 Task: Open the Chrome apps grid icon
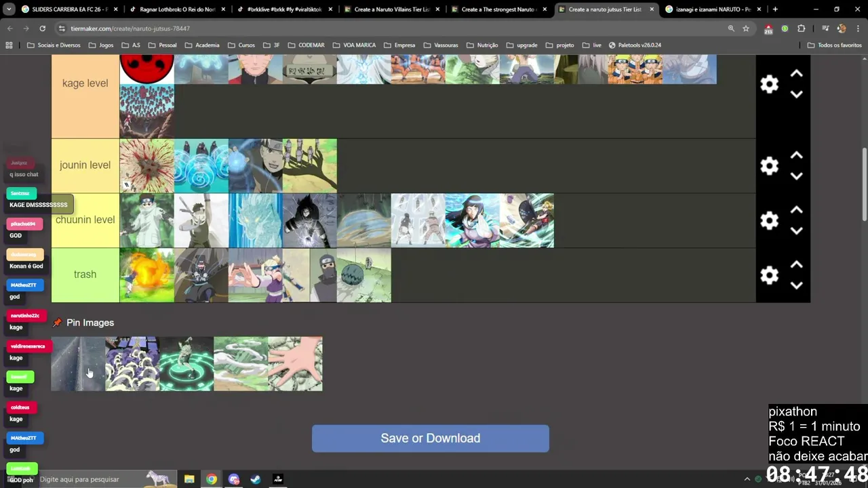(x=9, y=45)
